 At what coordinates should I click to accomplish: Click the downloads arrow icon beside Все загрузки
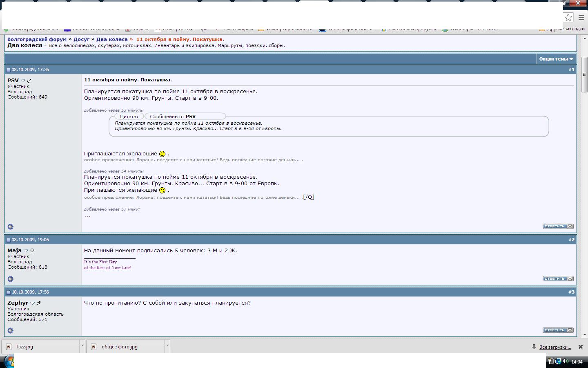click(x=534, y=347)
